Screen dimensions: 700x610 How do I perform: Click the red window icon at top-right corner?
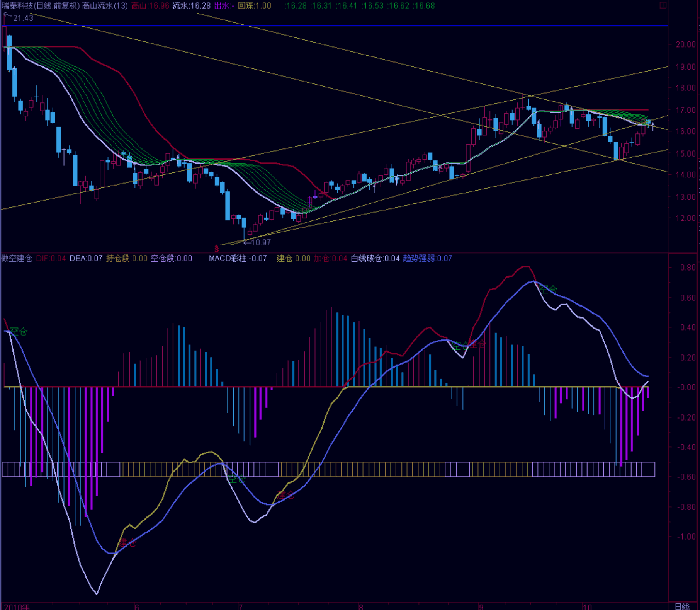point(663,5)
